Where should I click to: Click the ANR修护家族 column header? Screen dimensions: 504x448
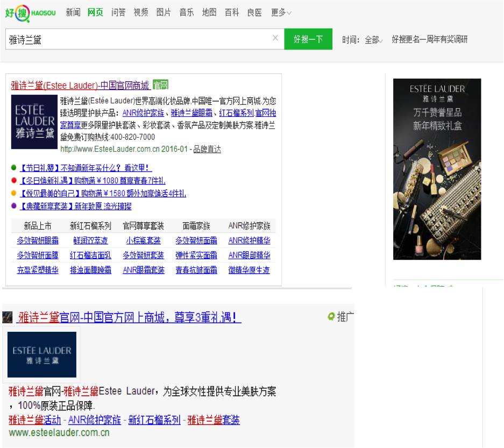coord(249,226)
